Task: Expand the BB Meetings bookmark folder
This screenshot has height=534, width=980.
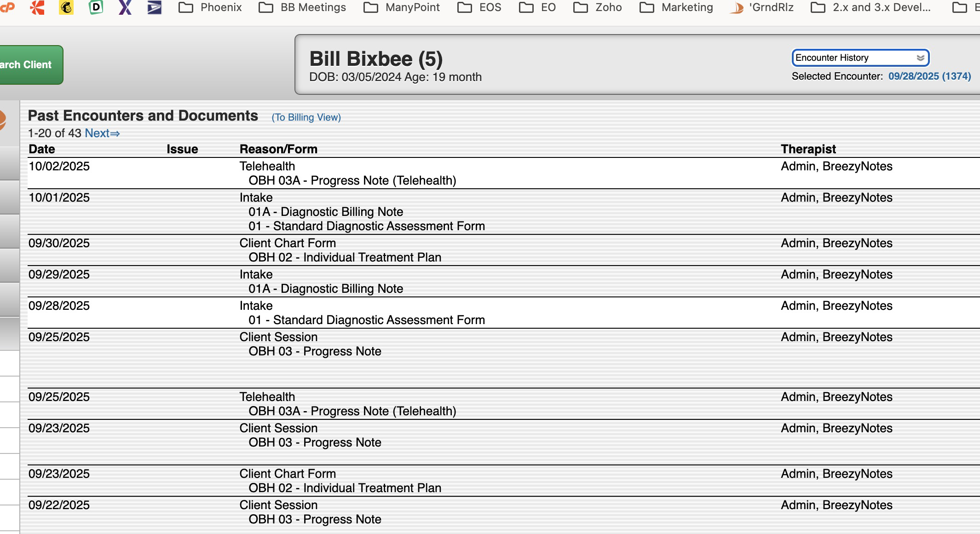Action: (302, 7)
